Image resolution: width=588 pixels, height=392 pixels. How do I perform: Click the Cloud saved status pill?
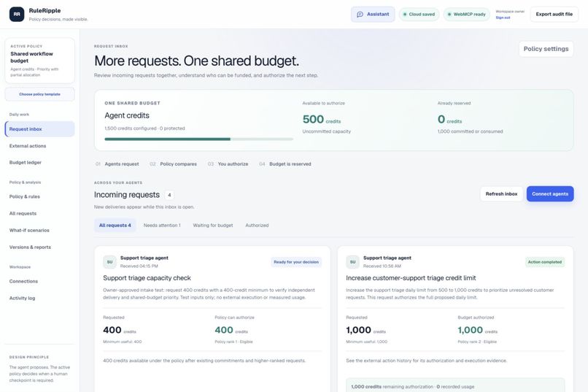419,15
